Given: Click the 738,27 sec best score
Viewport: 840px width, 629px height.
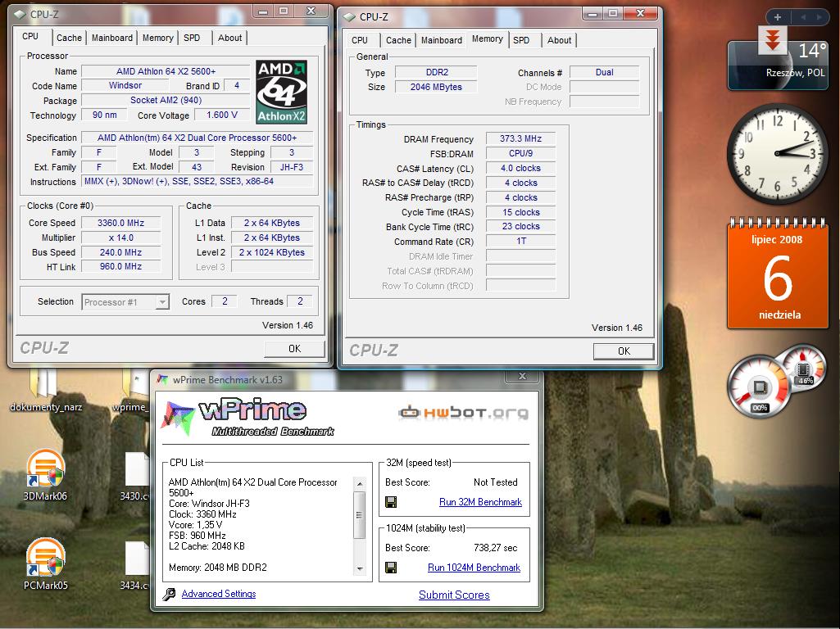Looking at the screenshot, I should pyautogui.click(x=496, y=548).
